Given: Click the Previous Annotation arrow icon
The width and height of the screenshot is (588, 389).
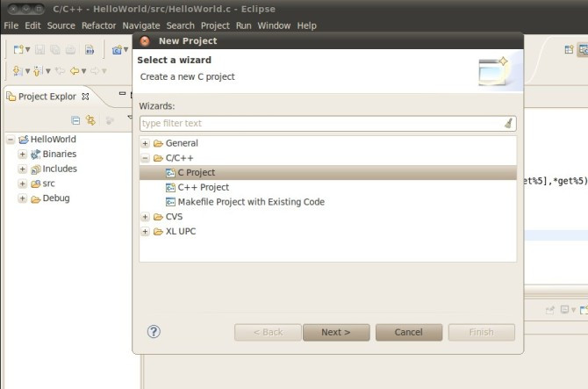Looking at the screenshot, I should click(38, 70).
